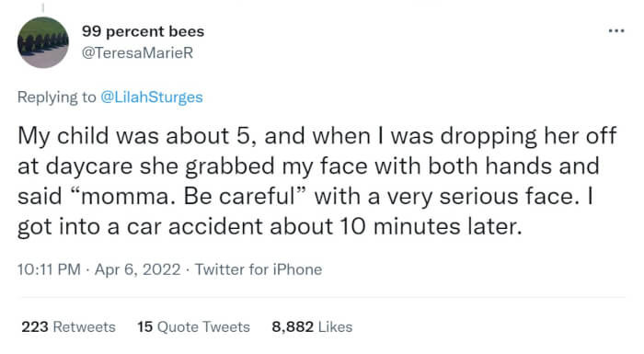Open the 10:11 PM timestamp link

49,269
